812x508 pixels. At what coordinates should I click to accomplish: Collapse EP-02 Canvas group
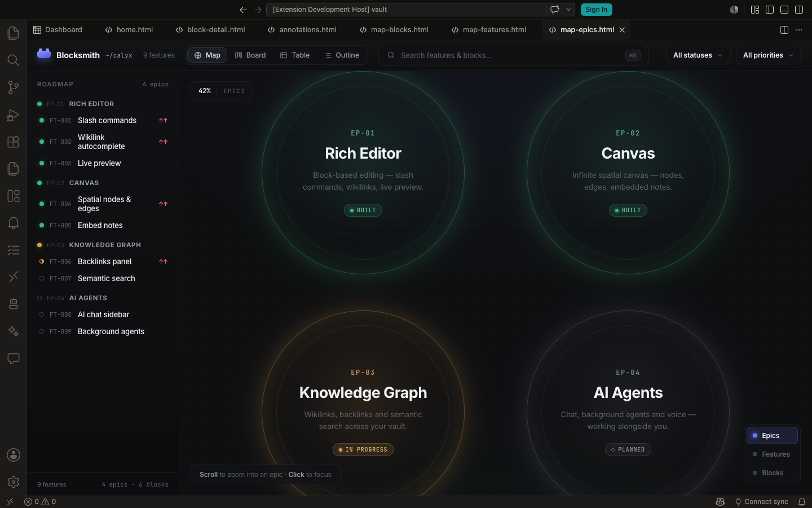(103, 183)
